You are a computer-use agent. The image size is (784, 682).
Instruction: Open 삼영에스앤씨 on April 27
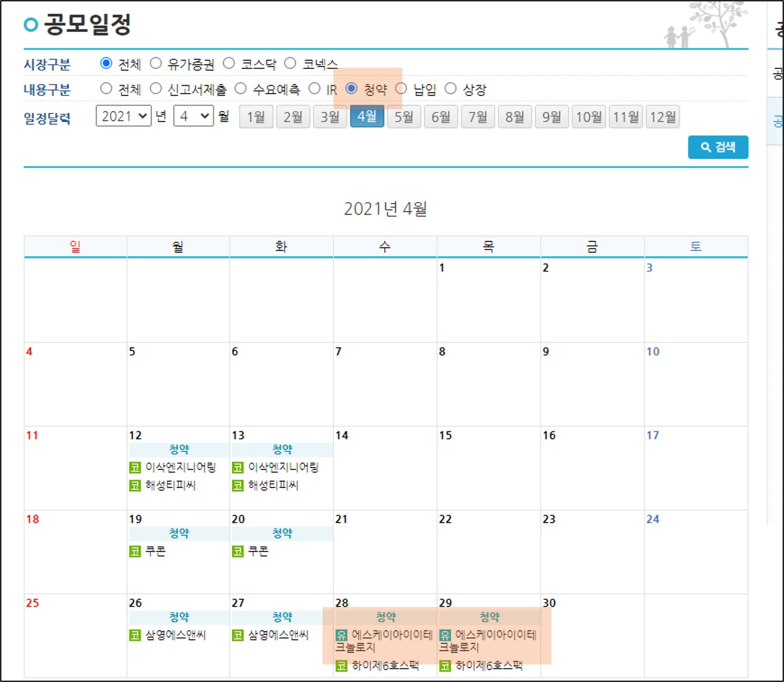tap(278, 635)
